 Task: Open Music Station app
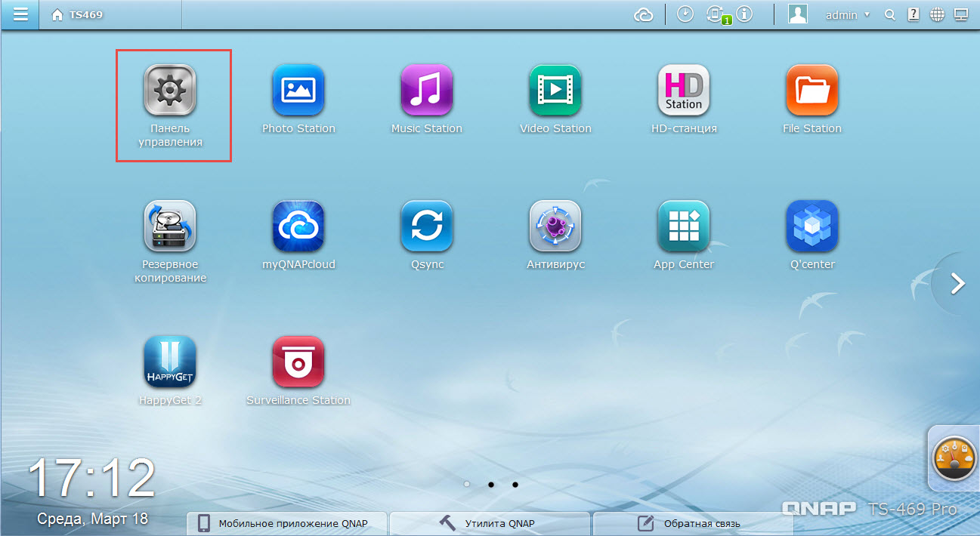click(427, 91)
